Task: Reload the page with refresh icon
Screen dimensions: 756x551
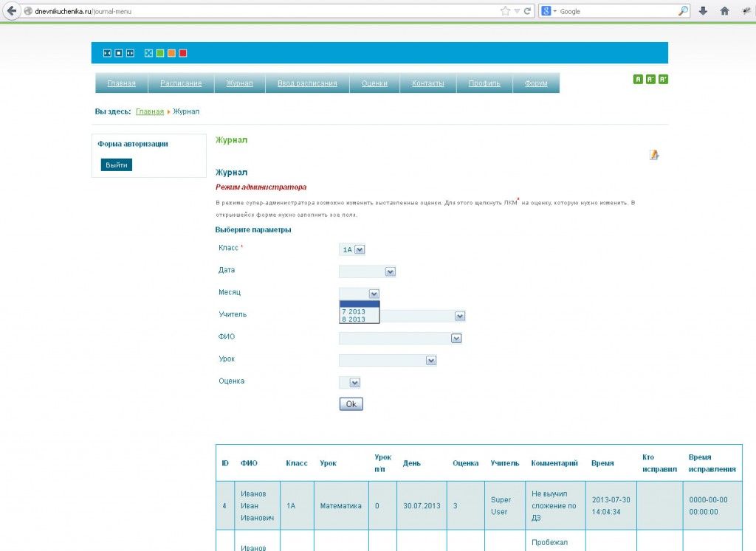Action: [527, 11]
